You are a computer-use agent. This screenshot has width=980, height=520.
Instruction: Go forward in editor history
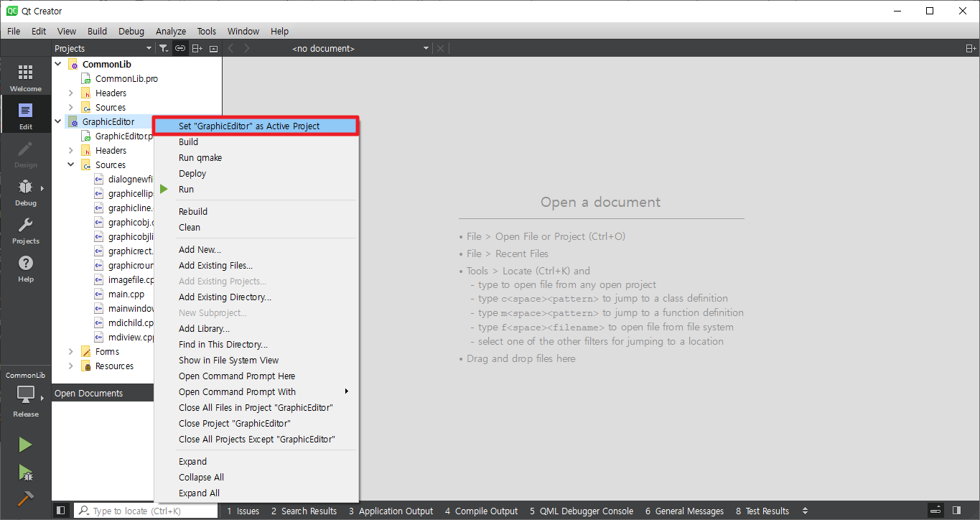pyautogui.click(x=247, y=48)
